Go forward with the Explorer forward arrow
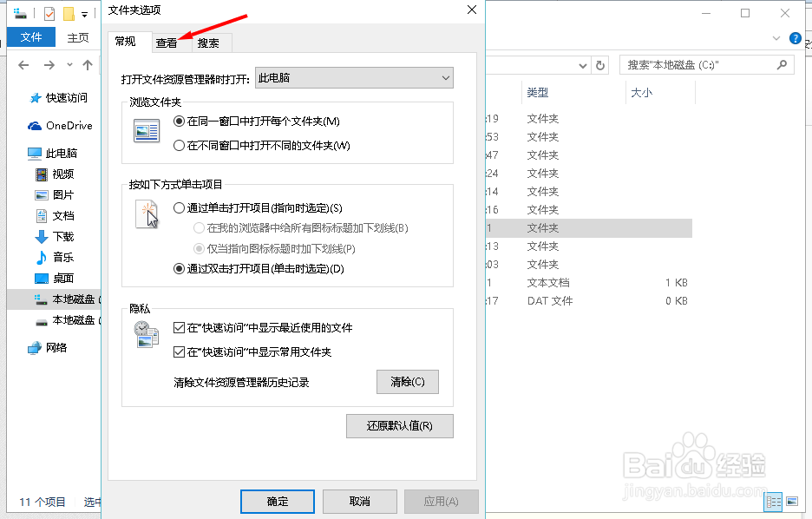The height and width of the screenshot is (519, 812). 49,65
